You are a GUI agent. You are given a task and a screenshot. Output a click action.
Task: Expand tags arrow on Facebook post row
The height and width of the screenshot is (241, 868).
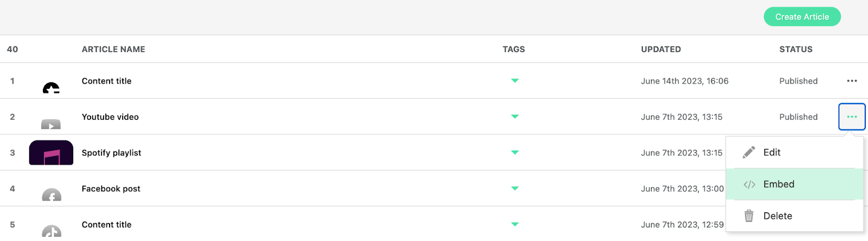(515, 188)
